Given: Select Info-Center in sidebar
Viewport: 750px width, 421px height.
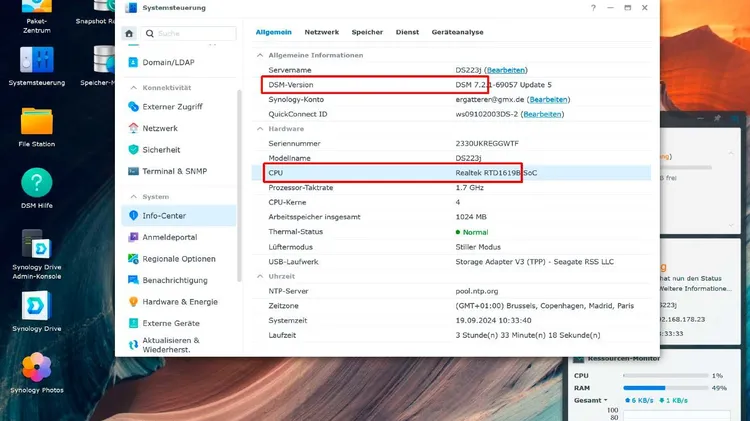Looking at the screenshot, I should [178, 216].
